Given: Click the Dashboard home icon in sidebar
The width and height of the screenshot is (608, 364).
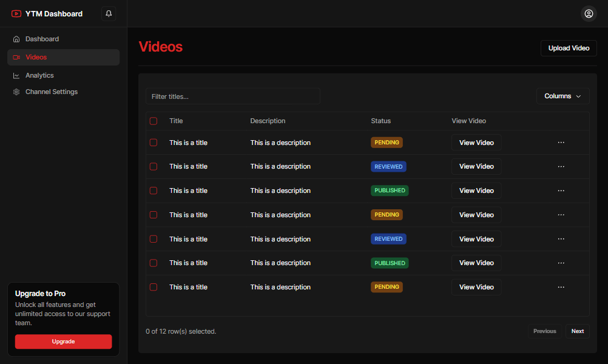Looking at the screenshot, I should click(x=16, y=39).
